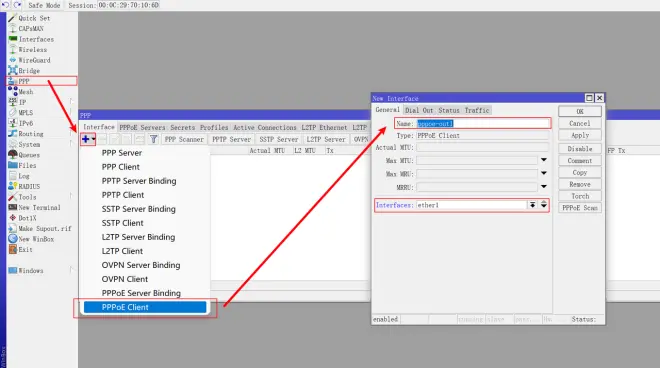Expand the Max MRU dropdown arrow

coord(544,173)
